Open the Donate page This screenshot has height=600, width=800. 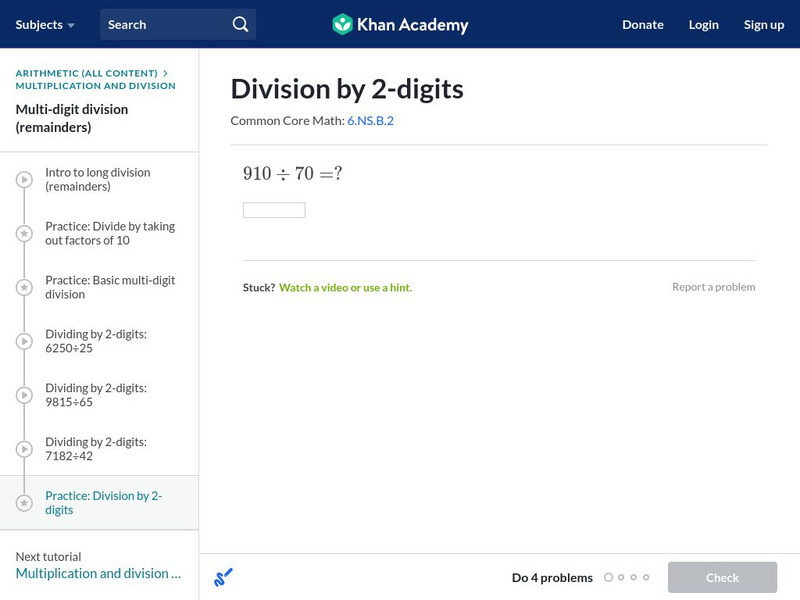point(643,24)
